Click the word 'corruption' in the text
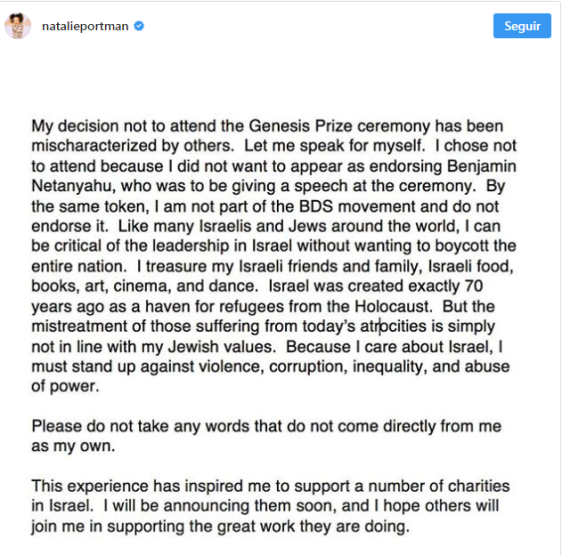The height and width of the screenshot is (555, 562). [308, 367]
